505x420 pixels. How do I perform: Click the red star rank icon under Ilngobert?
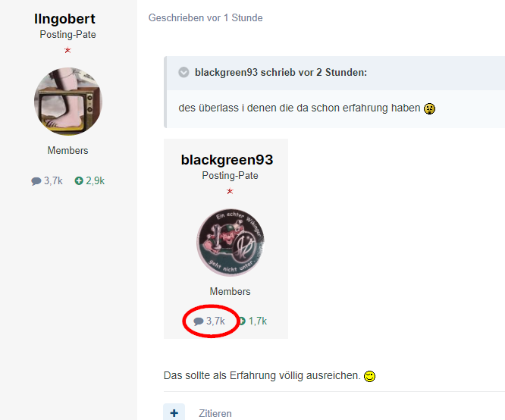pyautogui.click(x=67, y=50)
